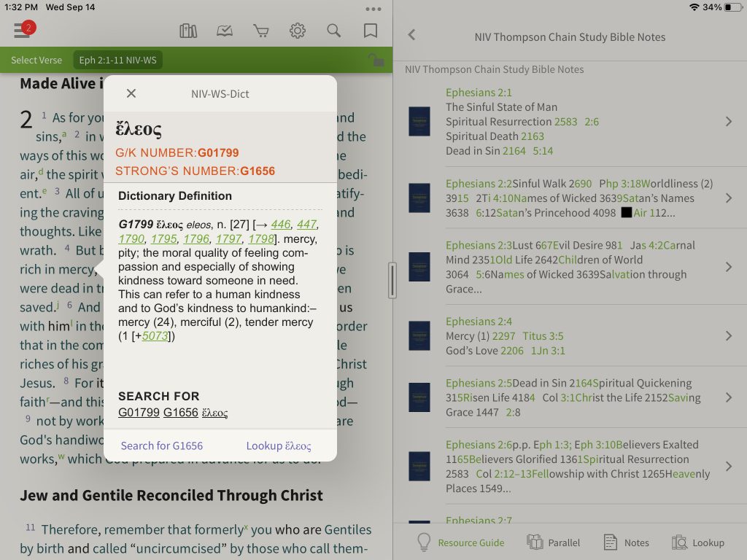The width and height of the screenshot is (747, 560).
Task: Follow cross-reference link 446
Action: coord(281,225)
